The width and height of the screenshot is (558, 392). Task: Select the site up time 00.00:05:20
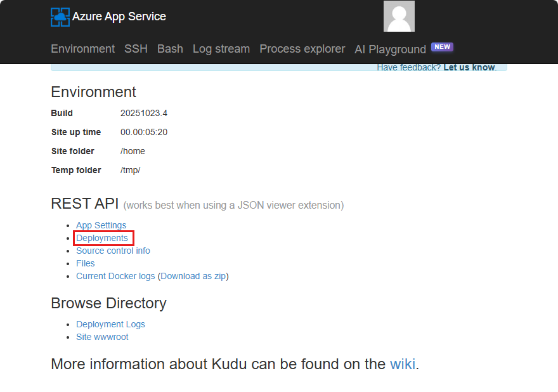pyautogui.click(x=144, y=132)
